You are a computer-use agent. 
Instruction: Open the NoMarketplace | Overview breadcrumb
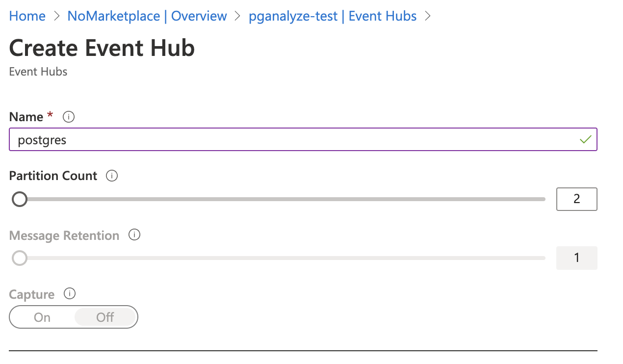point(147,16)
